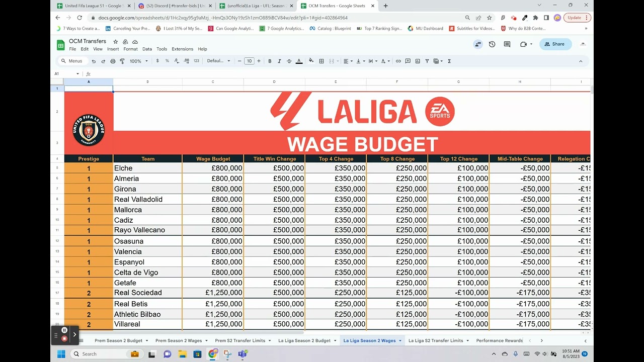Collapse the toolbar with the chevron
Viewport: 644px width, 362px height.
pos(581,61)
